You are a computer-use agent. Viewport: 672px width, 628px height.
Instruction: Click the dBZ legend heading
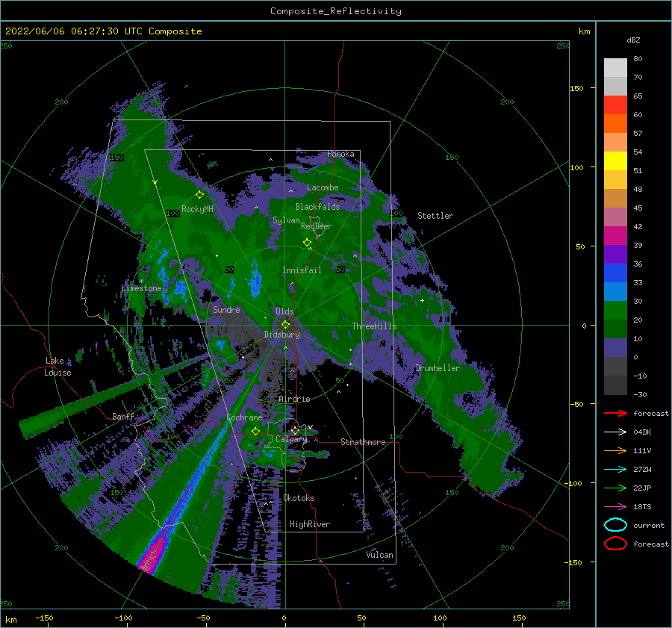633,40
